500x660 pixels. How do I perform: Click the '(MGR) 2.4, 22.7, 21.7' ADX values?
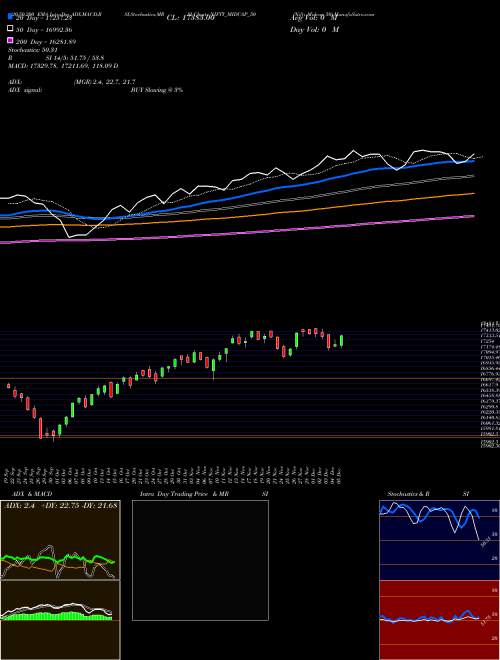104,82
